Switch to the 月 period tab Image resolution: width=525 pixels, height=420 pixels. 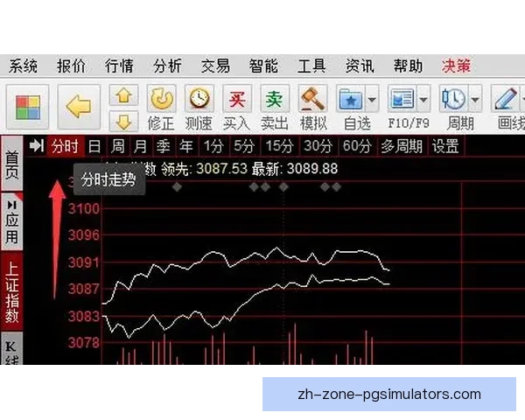[x=140, y=146]
